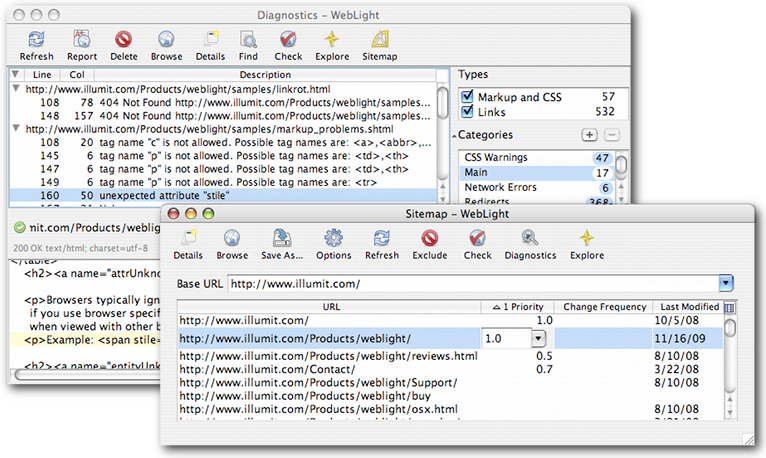Sort diagnostics by Line column
Image resolution: width=766 pixels, height=458 pixels.
42,74
